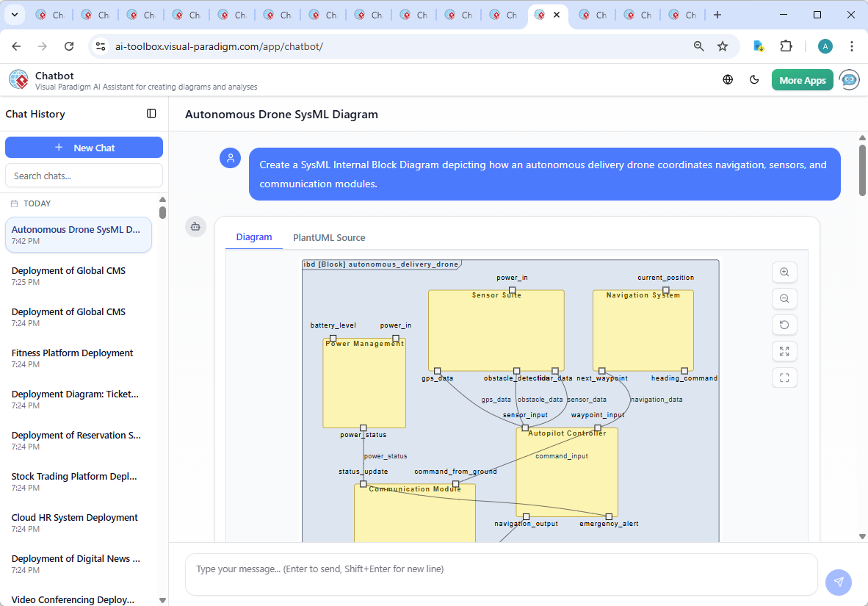868x606 pixels.
Task: Fit the diagram to the view
Action: [x=784, y=351]
